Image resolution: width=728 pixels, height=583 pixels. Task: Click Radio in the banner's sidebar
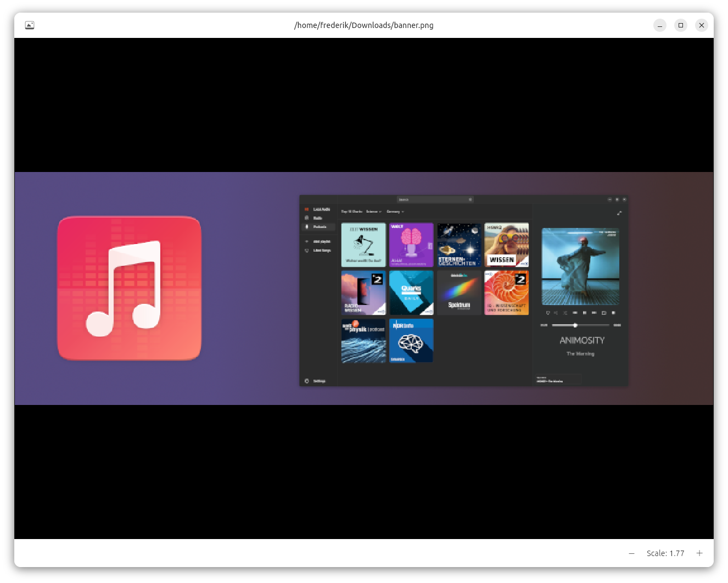click(x=317, y=218)
